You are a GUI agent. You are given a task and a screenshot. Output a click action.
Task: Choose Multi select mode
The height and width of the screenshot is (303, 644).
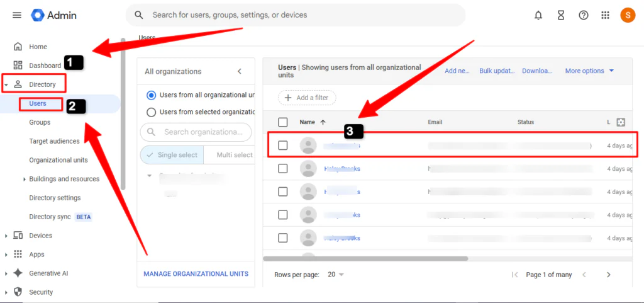(x=230, y=155)
